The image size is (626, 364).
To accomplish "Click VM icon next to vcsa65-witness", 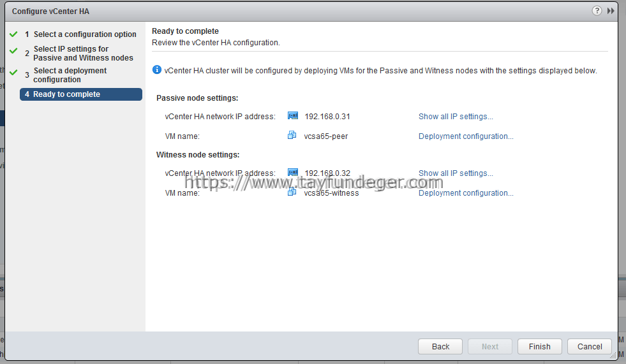I will tap(292, 192).
